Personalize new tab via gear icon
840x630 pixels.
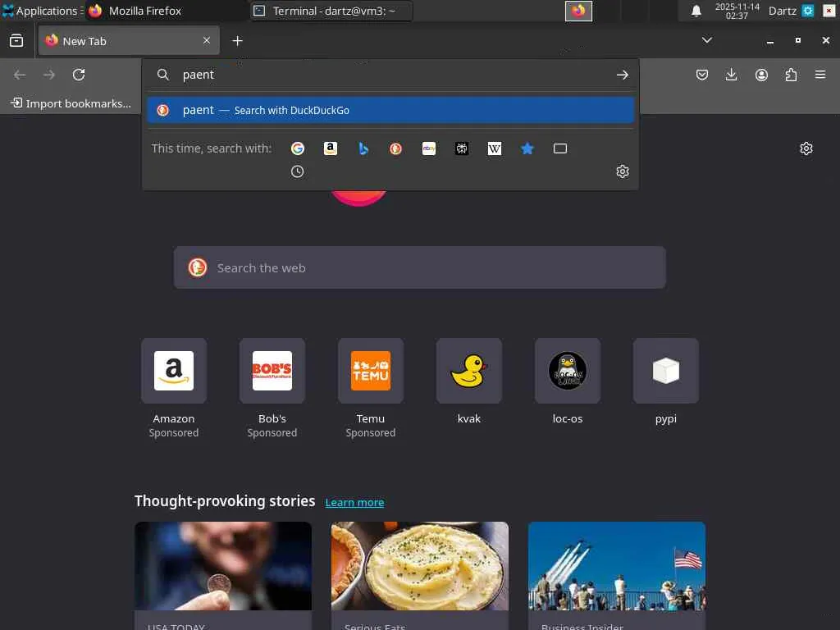[806, 148]
